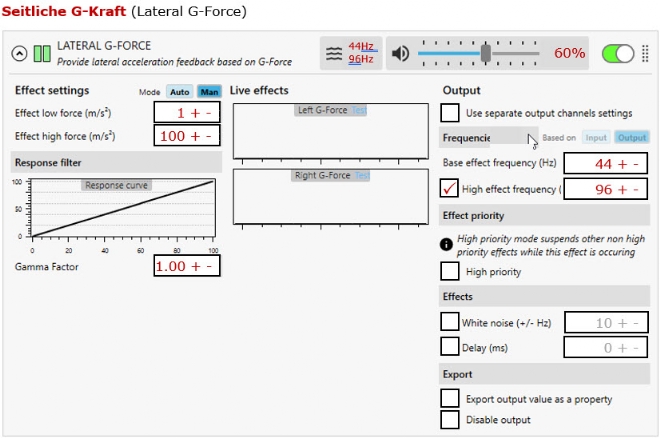Select Output as the frequency basis

coord(631,137)
